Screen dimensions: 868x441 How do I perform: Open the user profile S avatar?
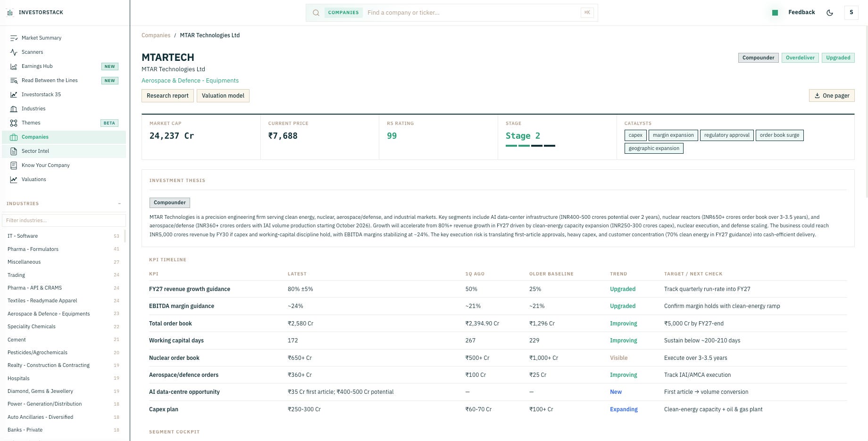[851, 13]
